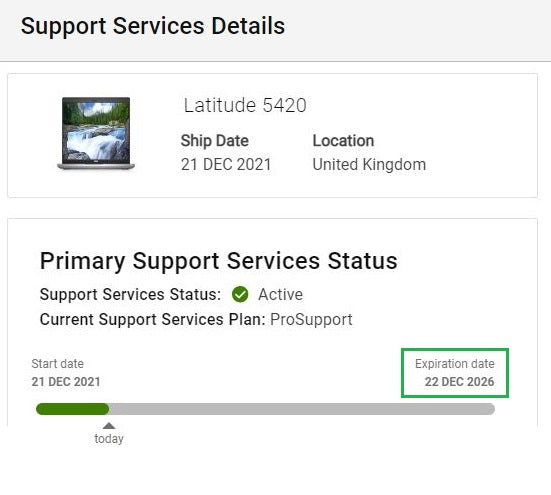The height and width of the screenshot is (495, 551).
Task: Click the highlighted Expiration date label
Action: 455,364
